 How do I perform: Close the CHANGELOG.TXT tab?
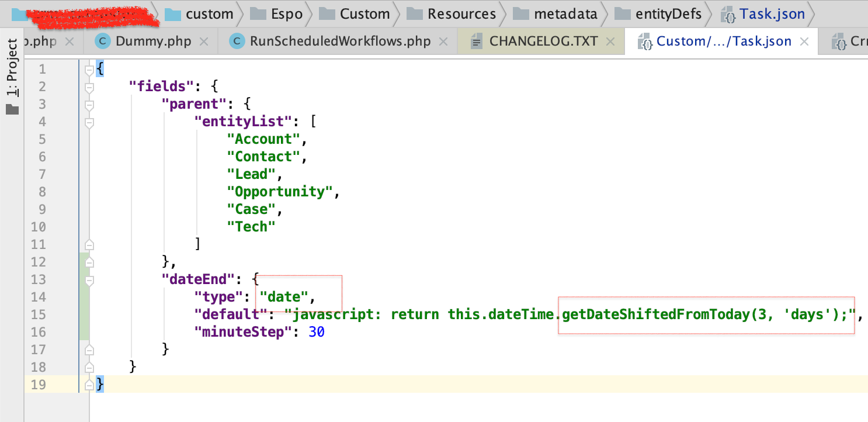(x=610, y=41)
